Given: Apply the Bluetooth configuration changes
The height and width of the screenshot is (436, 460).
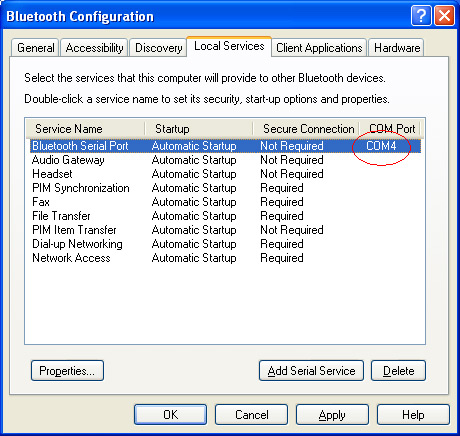Looking at the screenshot, I should tap(332, 415).
